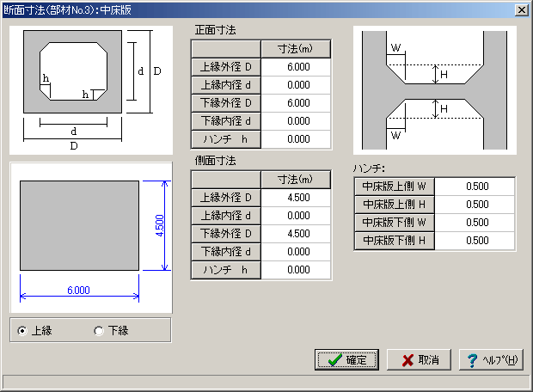The image size is (533, 392).
Task: Edit 側面寸法 上縁外径 D value 4.500
Action: point(296,198)
